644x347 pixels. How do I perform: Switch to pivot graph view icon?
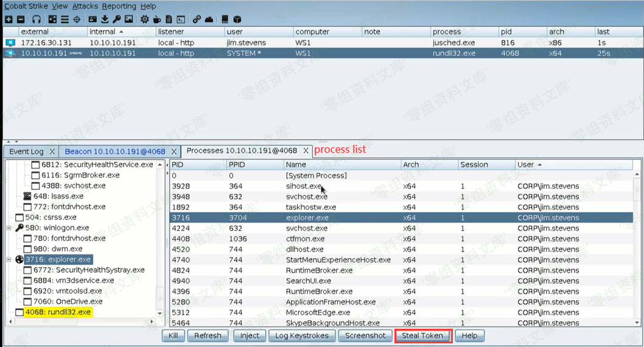[52, 19]
